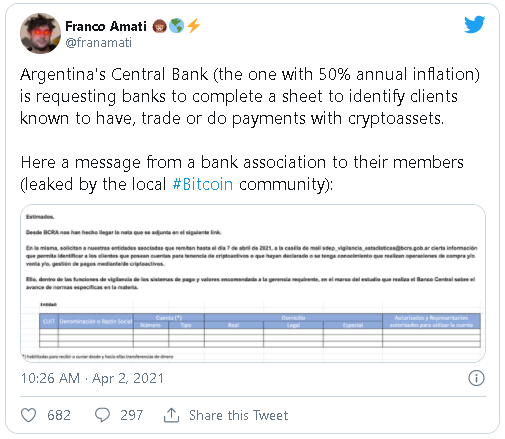Screen dimensions: 505x439
Task: Click the lightning bolt emoji
Action: click(x=193, y=26)
